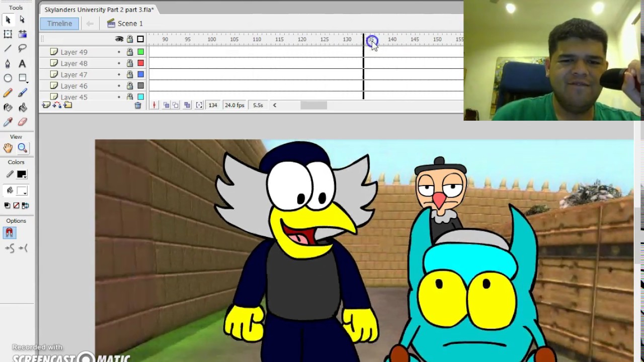Select the Eraser tool

click(x=22, y=122)
